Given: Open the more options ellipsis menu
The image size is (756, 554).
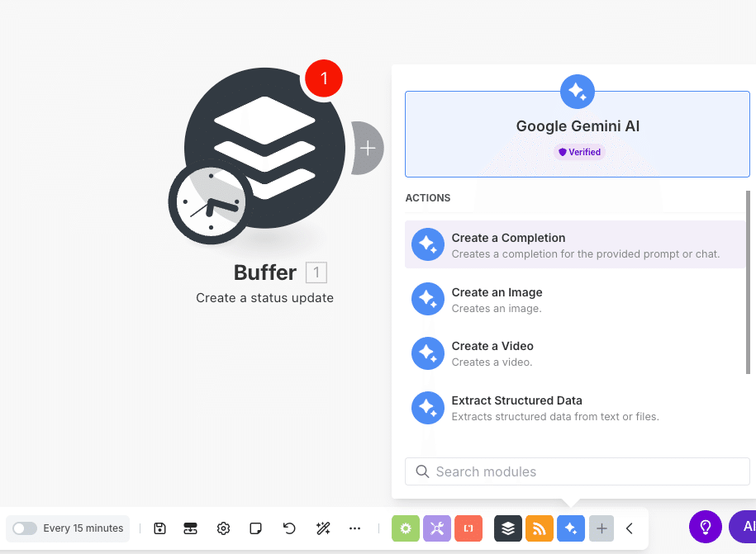Looking at the screenshot, I should [x=354, y=528].
